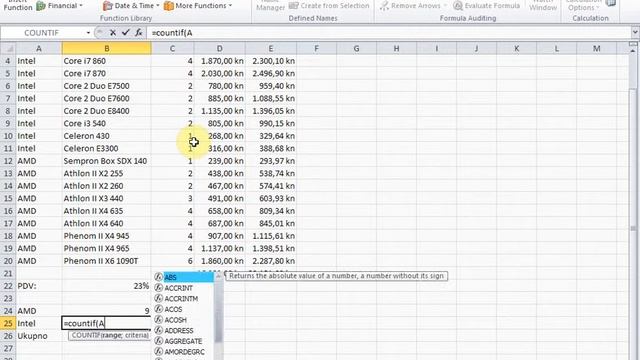Click cell showing '1.135,00 kn'
Viewport: 640px width, 360px height.
(x=220, y=111)
